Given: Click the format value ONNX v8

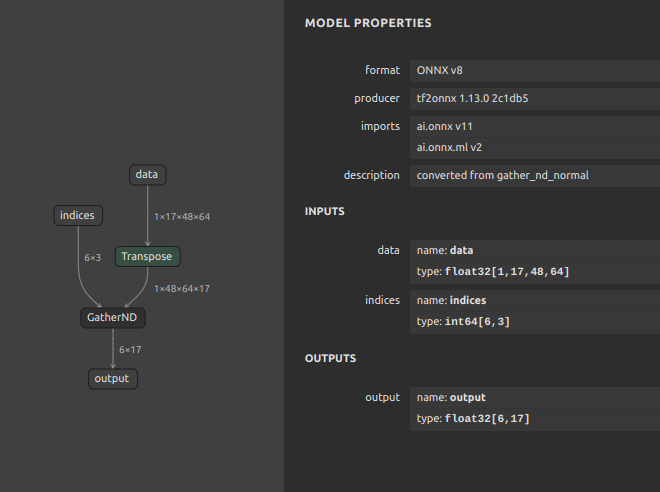Looking at the screenshot, I should point(535,70).
